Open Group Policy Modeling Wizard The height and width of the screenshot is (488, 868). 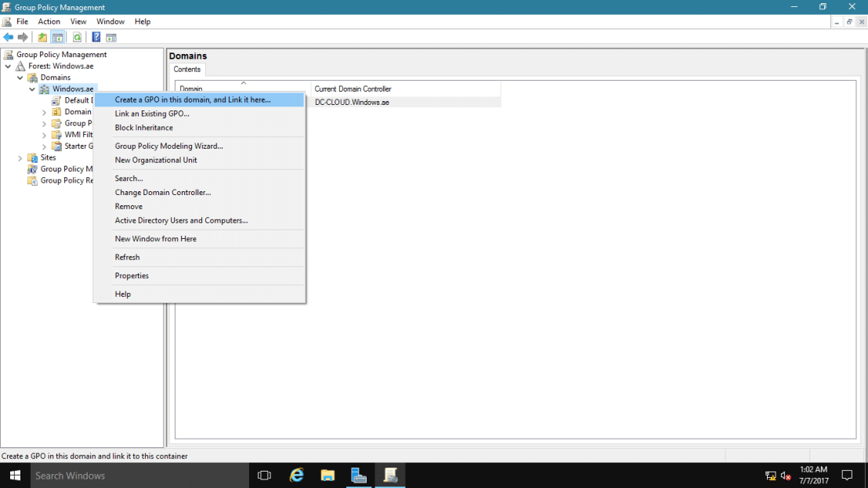pyautogui.click(x=199, y=146)
